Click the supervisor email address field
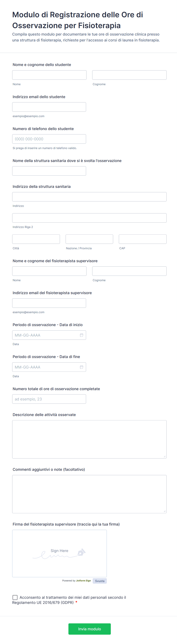The width and height of the screenshot is (177, 644). [x=49, y=303]
